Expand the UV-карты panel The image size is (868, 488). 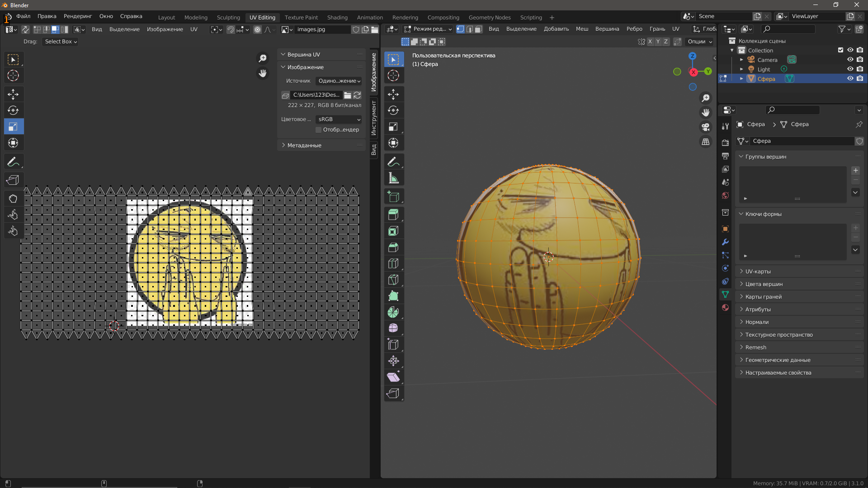(758, 272)
